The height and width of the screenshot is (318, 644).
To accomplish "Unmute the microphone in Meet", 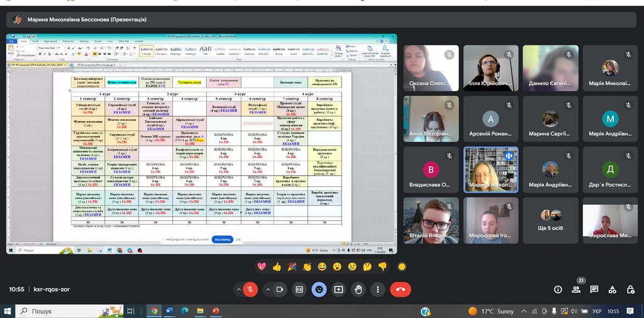I will tap(250, 289).
